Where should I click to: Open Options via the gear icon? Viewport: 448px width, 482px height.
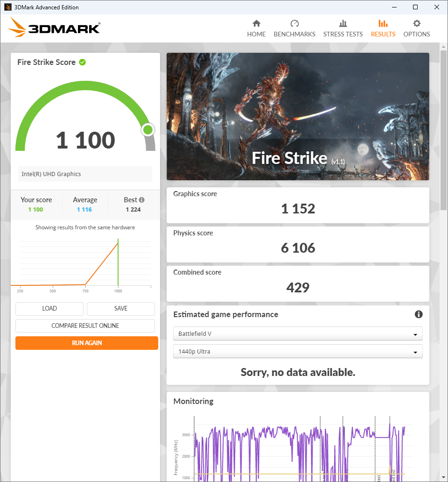[417, 24]
